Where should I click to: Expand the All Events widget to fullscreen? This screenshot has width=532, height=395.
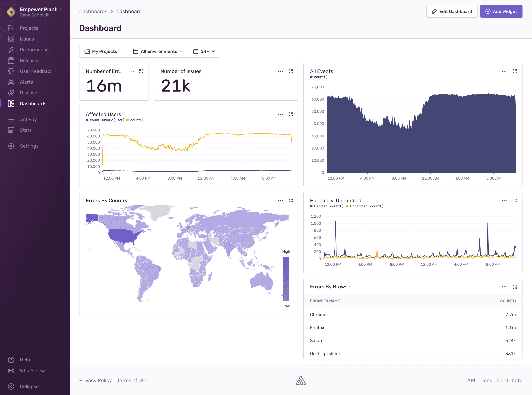(x=515, y=71)
